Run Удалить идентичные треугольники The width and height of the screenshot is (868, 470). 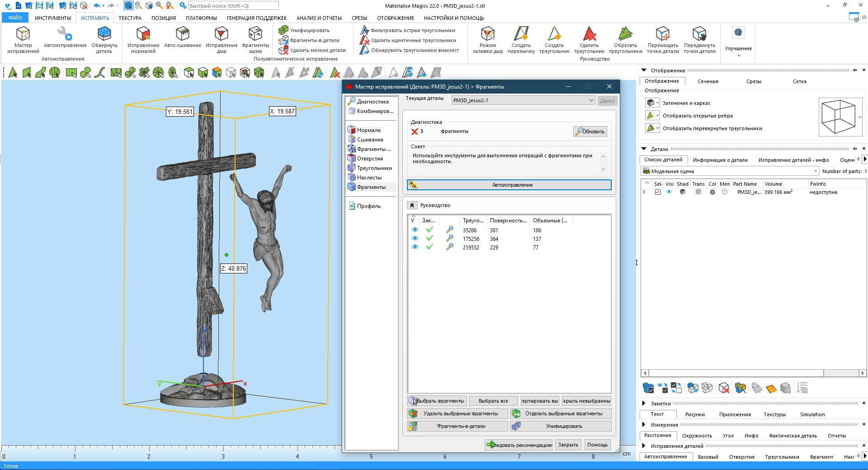[x=408, y=40]
